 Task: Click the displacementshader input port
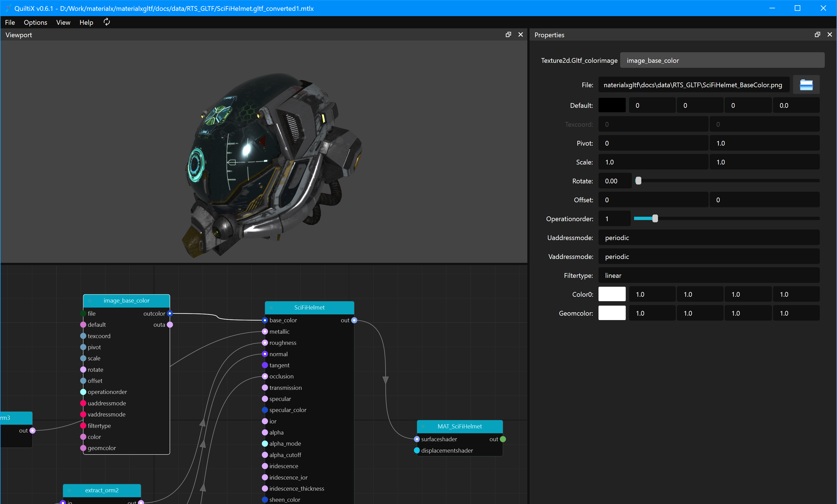click(417, 450)
